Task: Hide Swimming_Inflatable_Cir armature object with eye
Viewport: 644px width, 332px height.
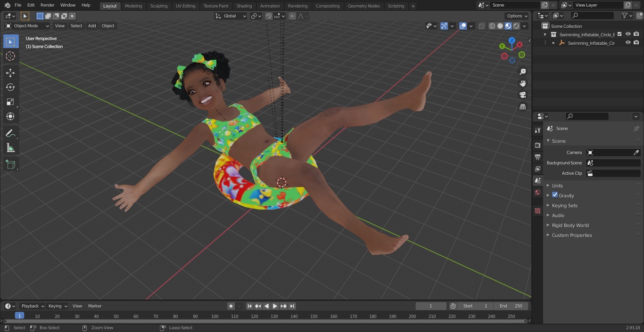Action: pyautogui.click(x=628, y=42)
